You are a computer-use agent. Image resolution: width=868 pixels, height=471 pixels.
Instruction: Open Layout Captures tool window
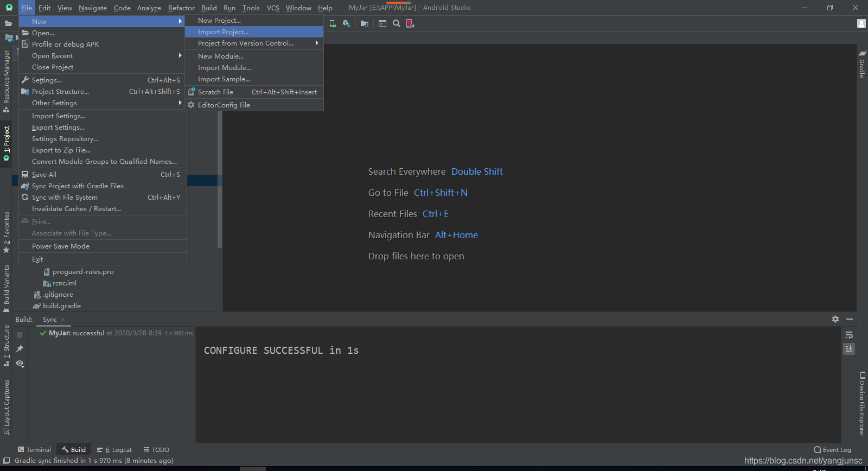(x=7, y=407)
